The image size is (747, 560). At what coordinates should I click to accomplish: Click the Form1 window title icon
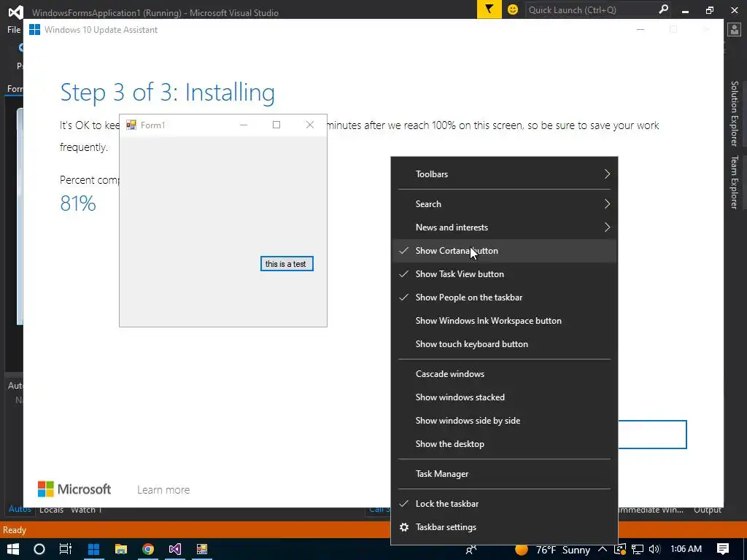(131, 125)
